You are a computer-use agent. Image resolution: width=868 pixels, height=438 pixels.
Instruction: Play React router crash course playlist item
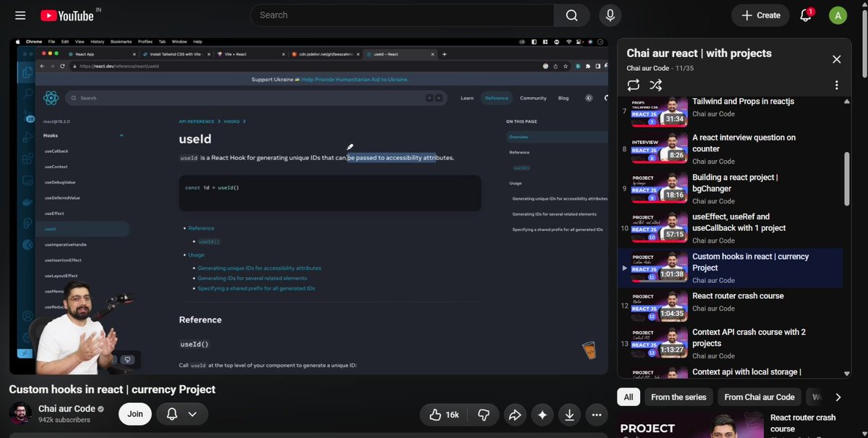[730, 304]
